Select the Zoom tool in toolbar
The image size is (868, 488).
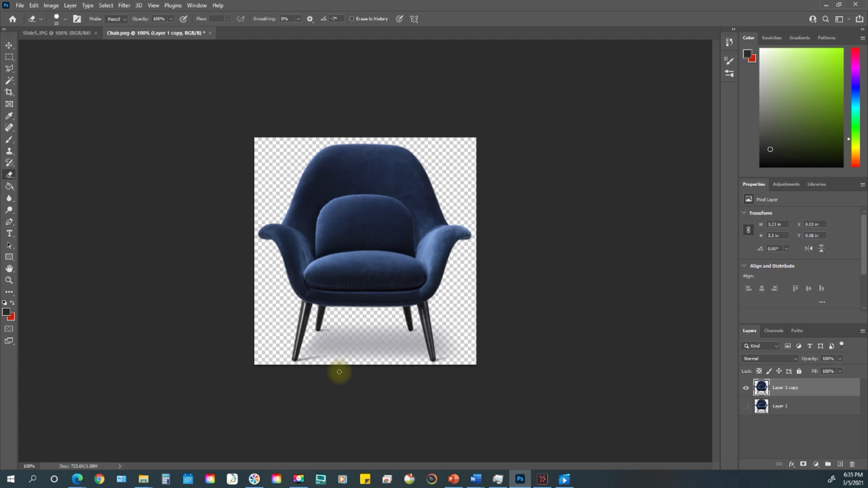point(9,280)
